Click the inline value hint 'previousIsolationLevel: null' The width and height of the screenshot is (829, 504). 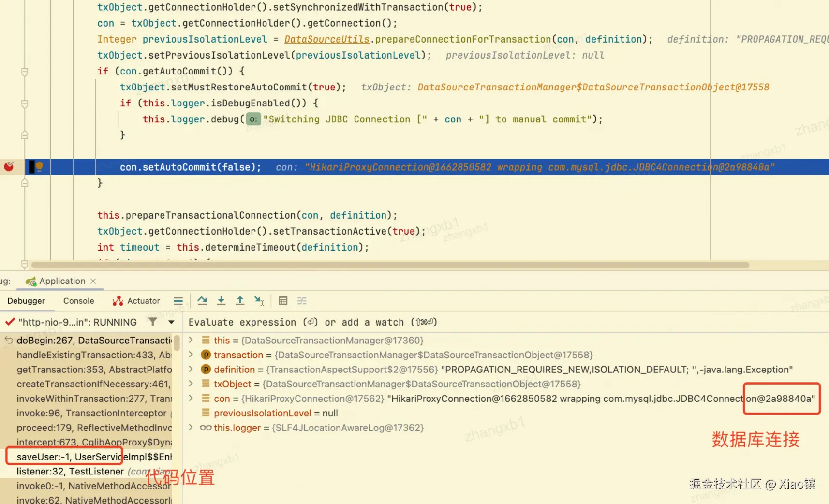[x=525, y=55]
